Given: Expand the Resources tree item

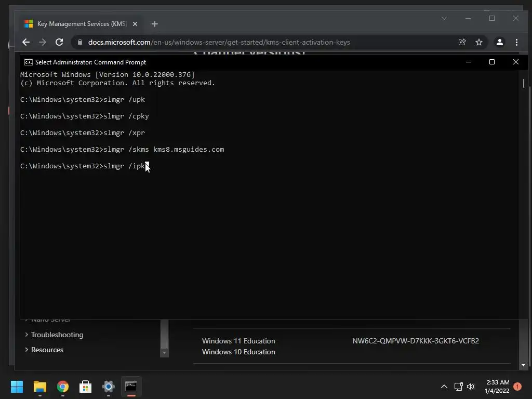Looking at the screenshot, I should pyautogui.click(x=26, y=350).
